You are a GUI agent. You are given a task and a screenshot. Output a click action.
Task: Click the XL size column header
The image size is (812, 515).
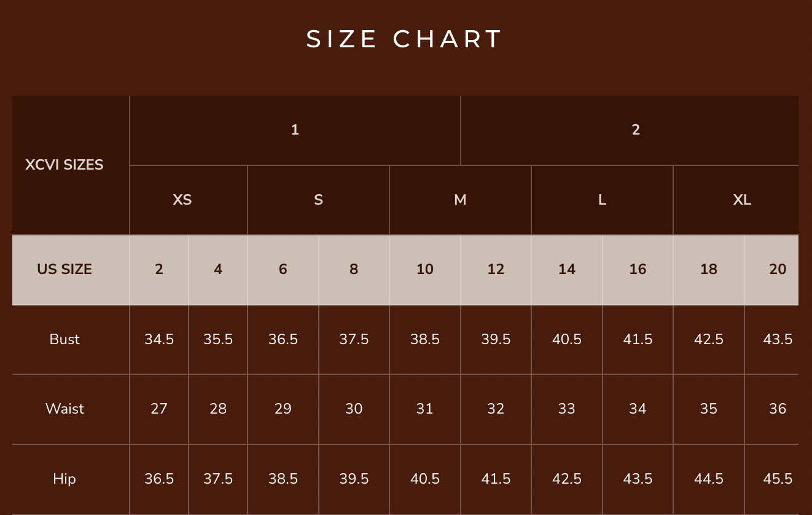coord(736,200)
